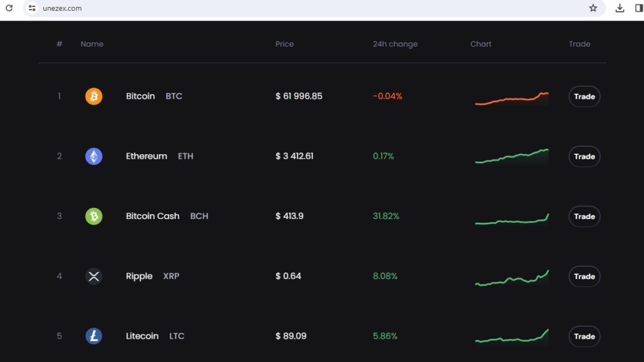Screen dimensions: 644x362
Task: Reload the page with the refresh icon
Action: 9,8
